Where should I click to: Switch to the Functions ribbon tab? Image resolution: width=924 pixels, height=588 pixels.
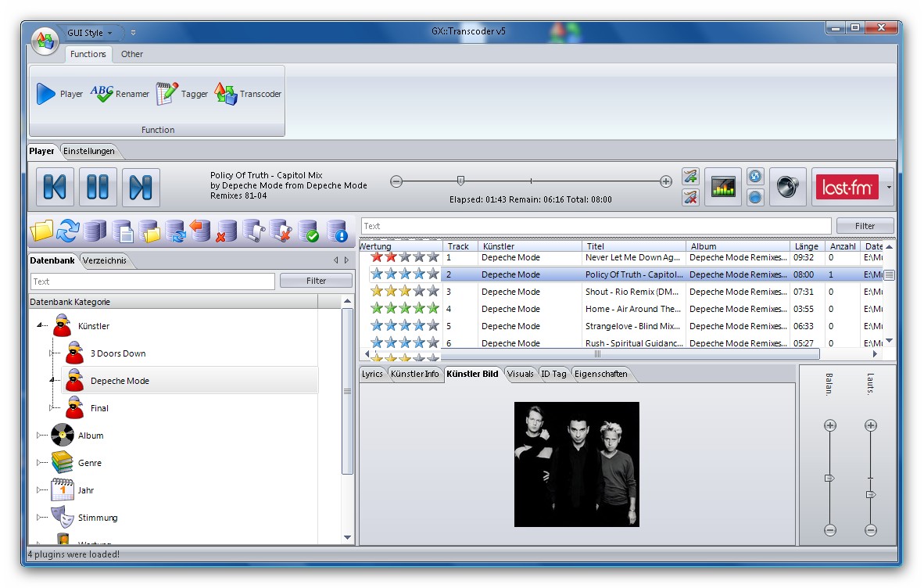88,54
